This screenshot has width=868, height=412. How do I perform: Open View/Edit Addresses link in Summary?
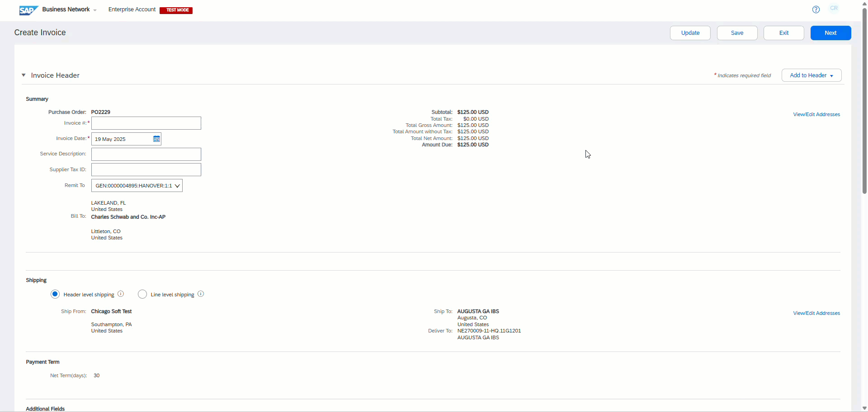816,114
